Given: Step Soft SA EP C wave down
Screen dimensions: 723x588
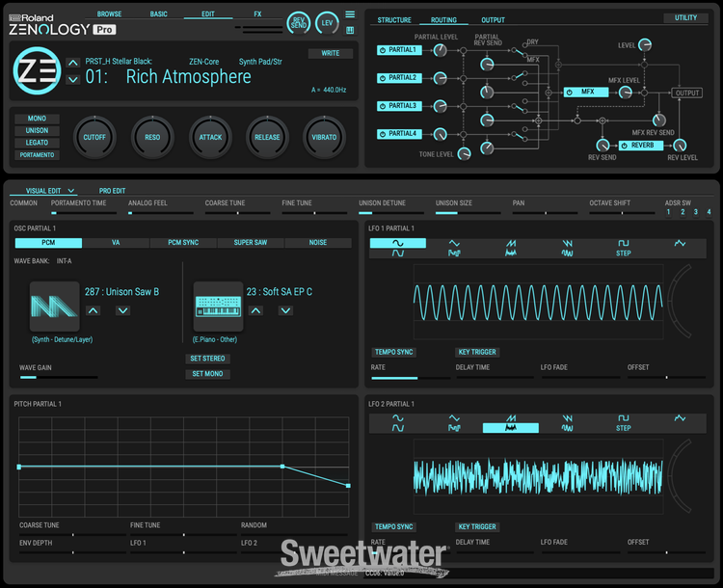Looking at the screenshot, I should click(x=285, y=310).
